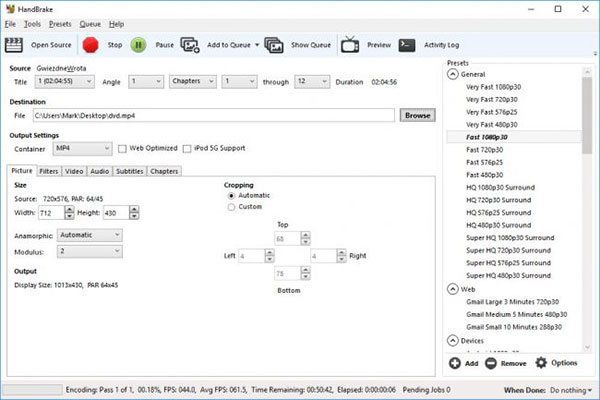Click the Preview label

[379, 45]
